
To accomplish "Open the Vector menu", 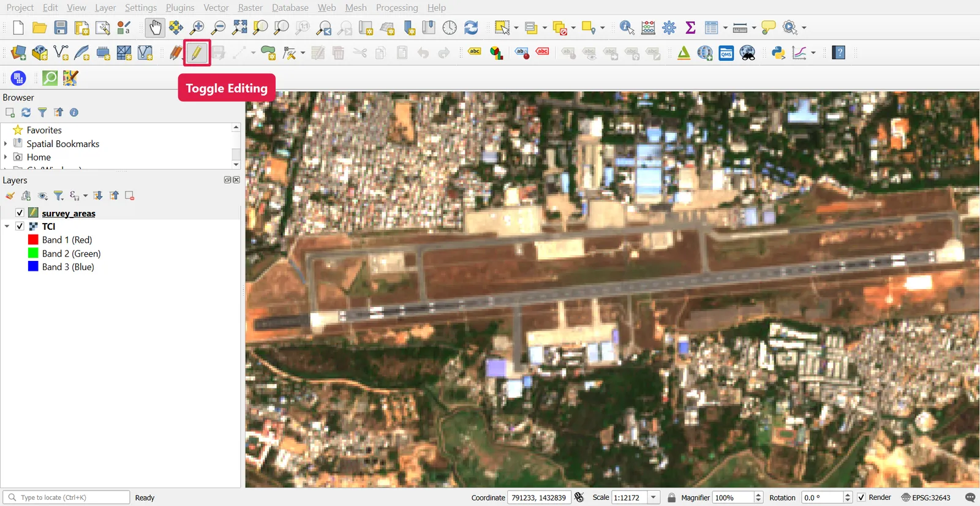I will (216, 7).
